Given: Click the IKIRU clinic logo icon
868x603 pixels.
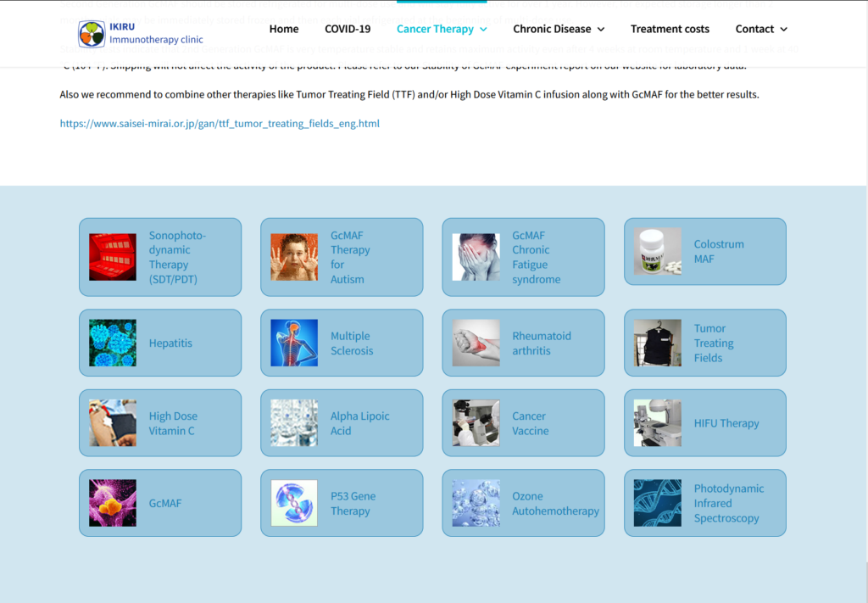Looking at the screenshot, I should pos(92,33).
